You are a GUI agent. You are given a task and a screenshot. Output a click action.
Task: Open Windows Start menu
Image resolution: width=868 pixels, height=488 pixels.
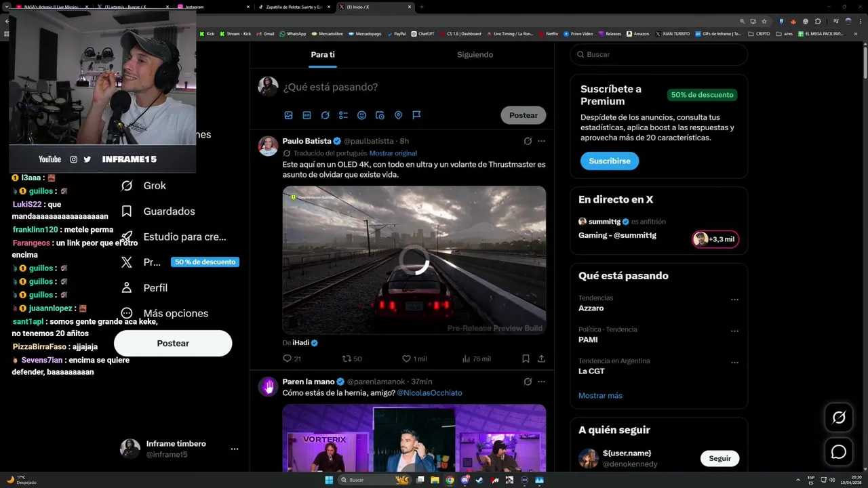[329, 480]
